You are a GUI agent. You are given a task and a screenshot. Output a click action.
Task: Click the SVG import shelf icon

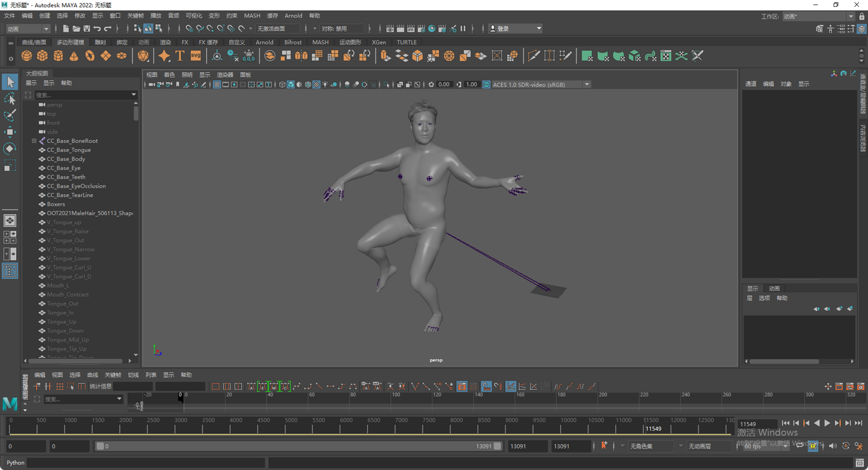(196, 56)
